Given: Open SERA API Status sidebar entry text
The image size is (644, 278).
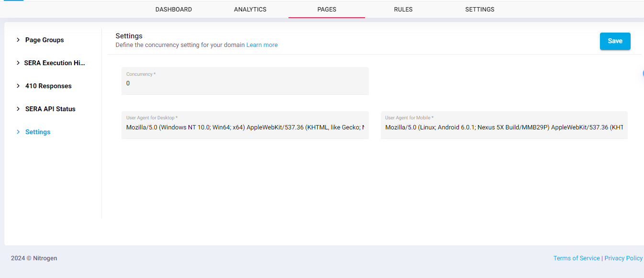Looking at the screenshot, I should (x=50, y=109).
